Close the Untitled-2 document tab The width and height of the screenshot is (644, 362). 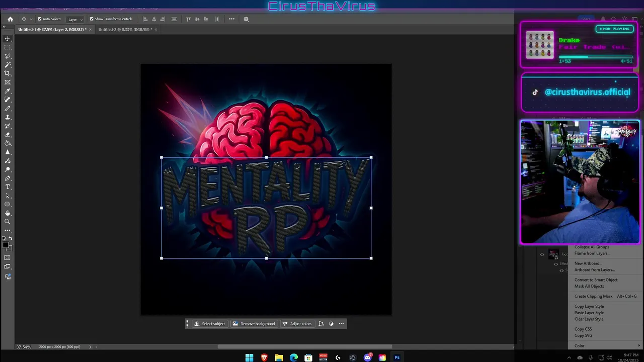[x=156, y=30]
